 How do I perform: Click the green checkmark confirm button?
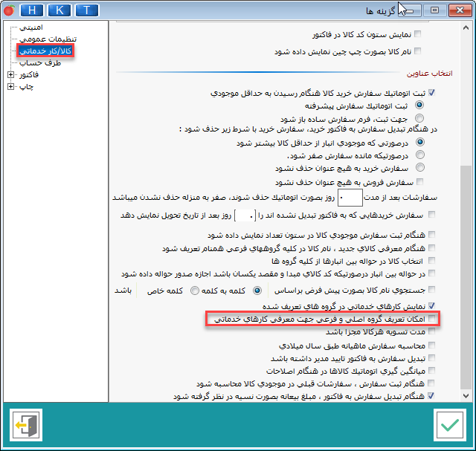[449, 424]
